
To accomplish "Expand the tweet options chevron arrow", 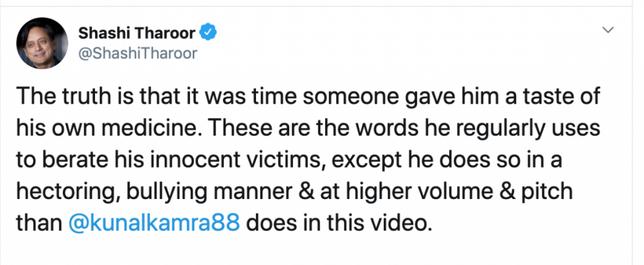I will [608, 30].
